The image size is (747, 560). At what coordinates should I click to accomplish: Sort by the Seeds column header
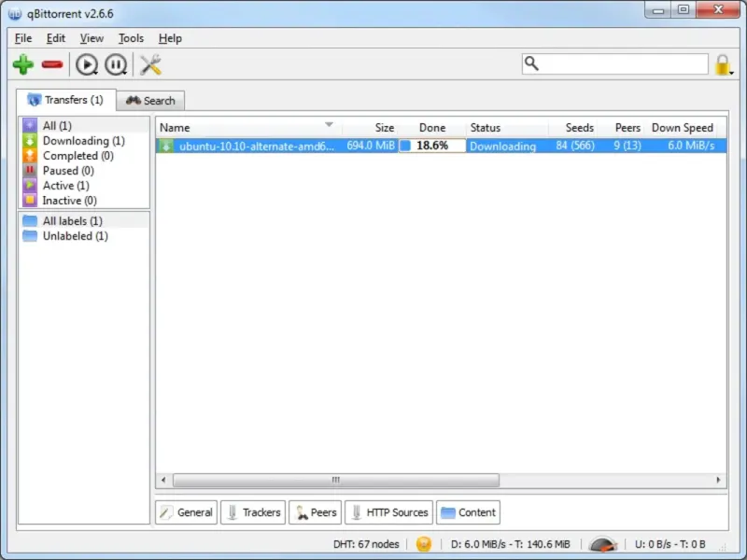tap(573, 128)
